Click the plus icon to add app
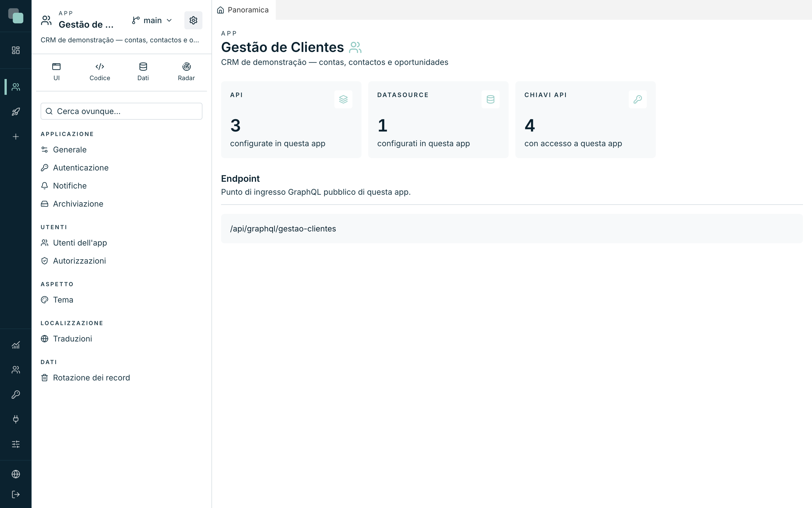This screenshot has width=812, height=508. tap(16, 136)
